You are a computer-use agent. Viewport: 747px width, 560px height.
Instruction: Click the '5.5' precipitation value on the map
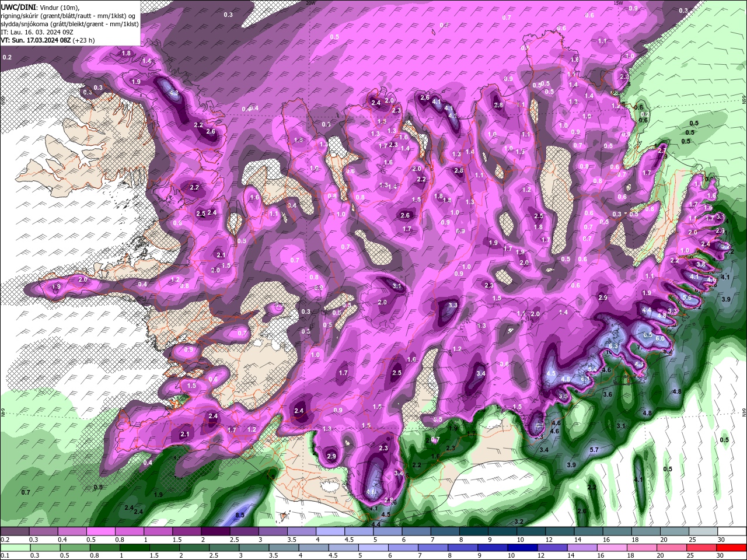click(x=687, y=297)
